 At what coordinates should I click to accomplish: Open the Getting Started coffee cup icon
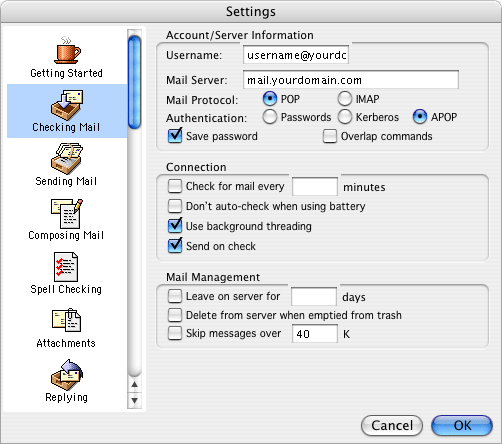pyautogui.click(x=67, y=51)
